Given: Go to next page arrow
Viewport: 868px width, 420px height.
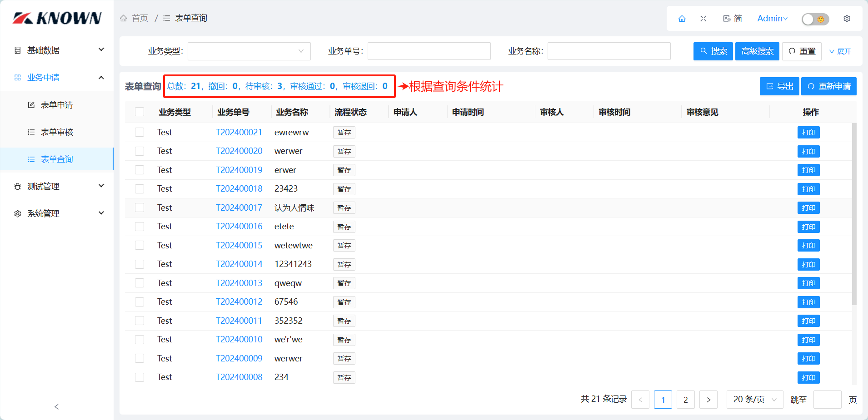Looking at the screenshot, I should click(708, 400).
